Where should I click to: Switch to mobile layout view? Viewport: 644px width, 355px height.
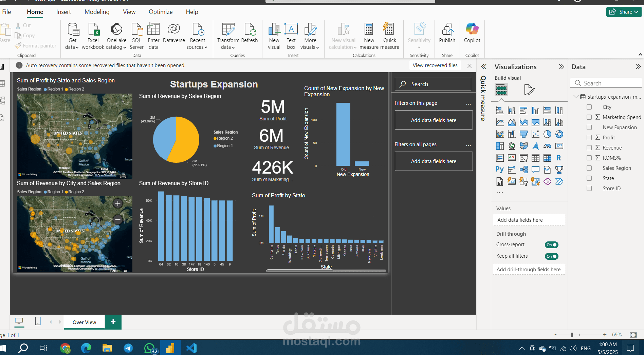tap(38, 321)
